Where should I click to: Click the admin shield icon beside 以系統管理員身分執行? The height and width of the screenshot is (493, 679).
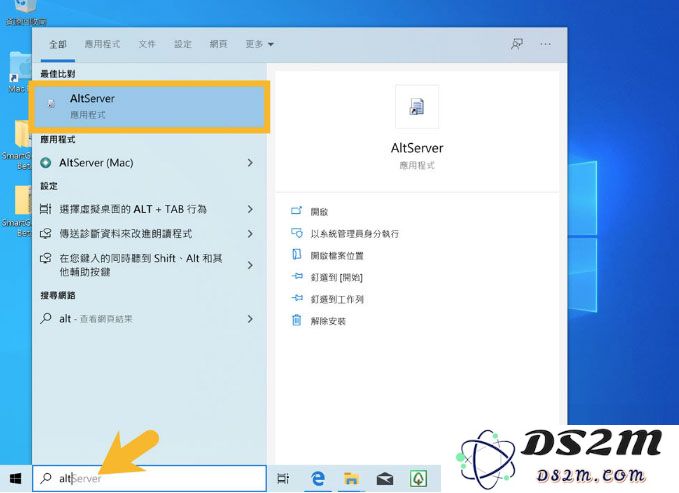297,233
